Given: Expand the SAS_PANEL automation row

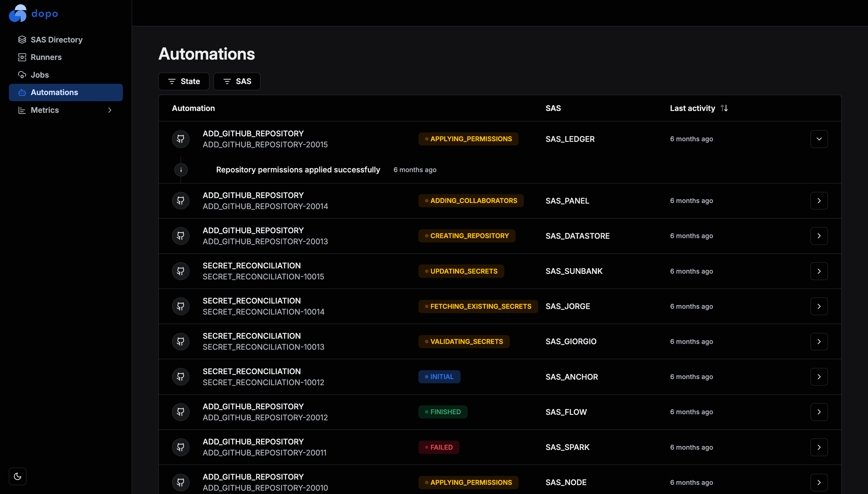Looking at the screenshot, I should coord(819,201).
